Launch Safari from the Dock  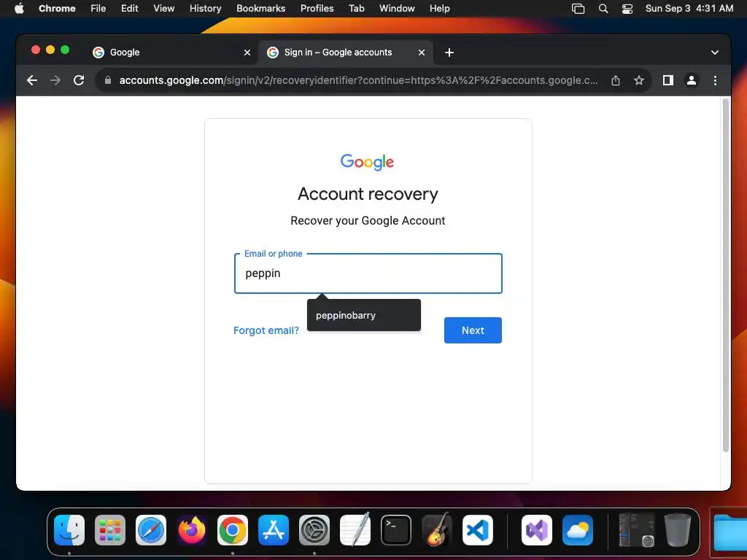tap(151, 530)
